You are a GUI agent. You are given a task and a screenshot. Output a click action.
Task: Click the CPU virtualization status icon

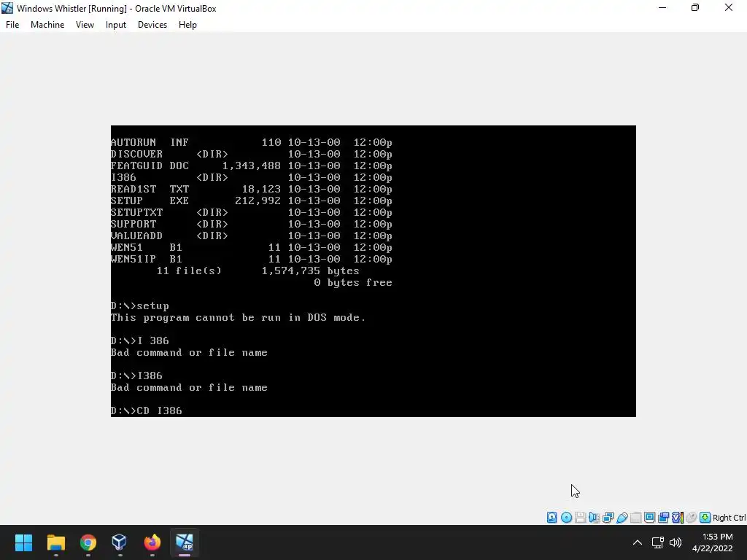point(677,518)
